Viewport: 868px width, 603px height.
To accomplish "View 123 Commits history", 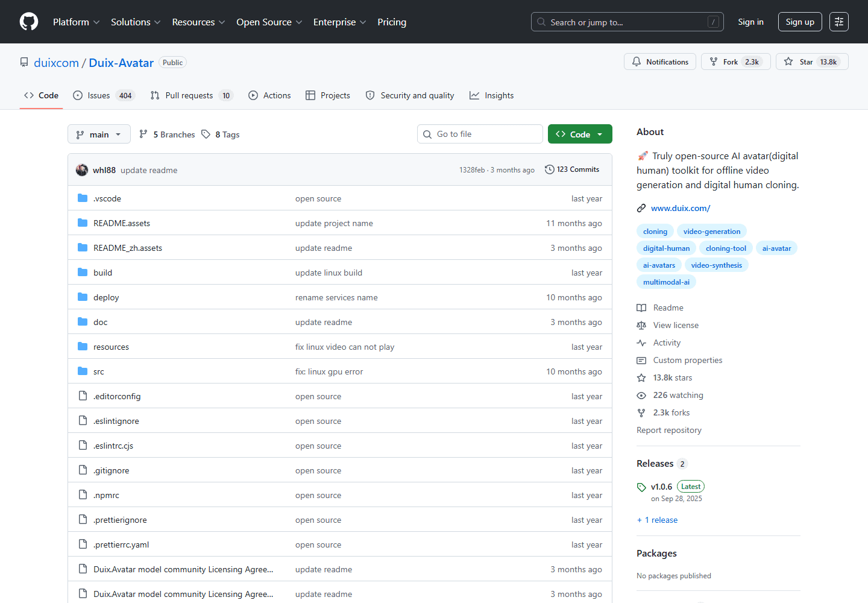I will click(572, 169).
